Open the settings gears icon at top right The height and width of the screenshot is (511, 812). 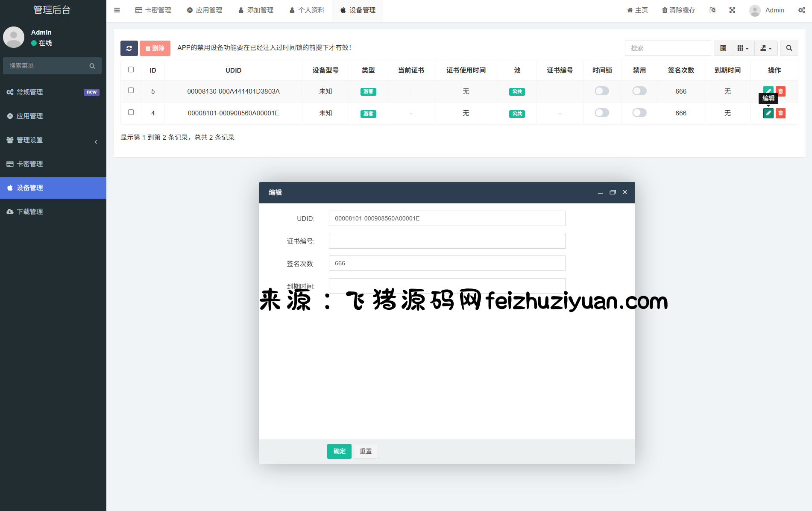coord(801,10)
